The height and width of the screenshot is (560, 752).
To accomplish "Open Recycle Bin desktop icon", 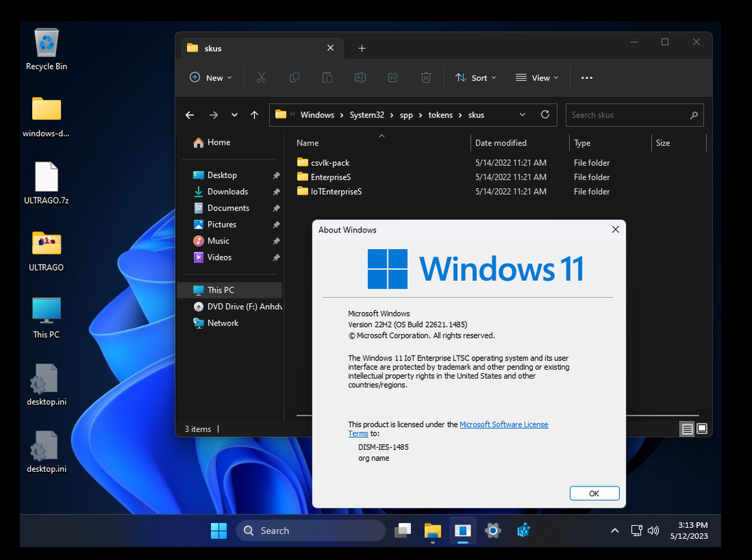I will click(x=46, y=50).
